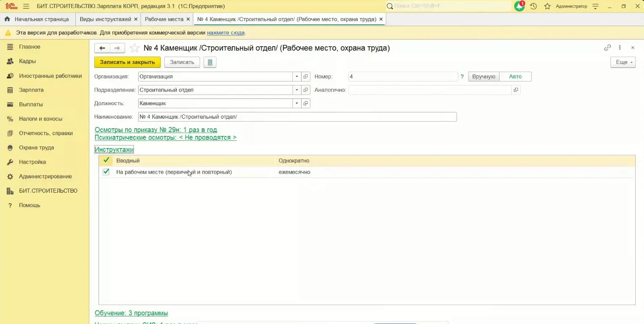
Task: Click the search field Поиск Ctrl+Shift+F
Action: (449, 6)
